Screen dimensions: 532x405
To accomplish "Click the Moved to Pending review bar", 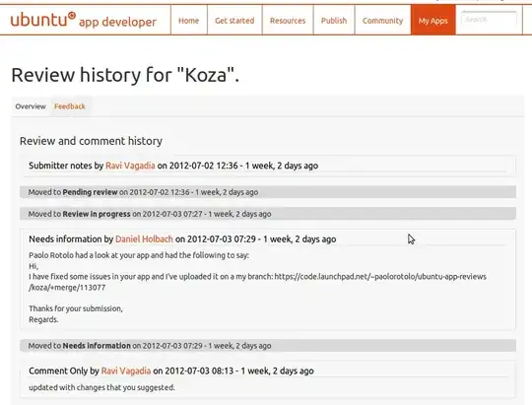I will (268, 192).
